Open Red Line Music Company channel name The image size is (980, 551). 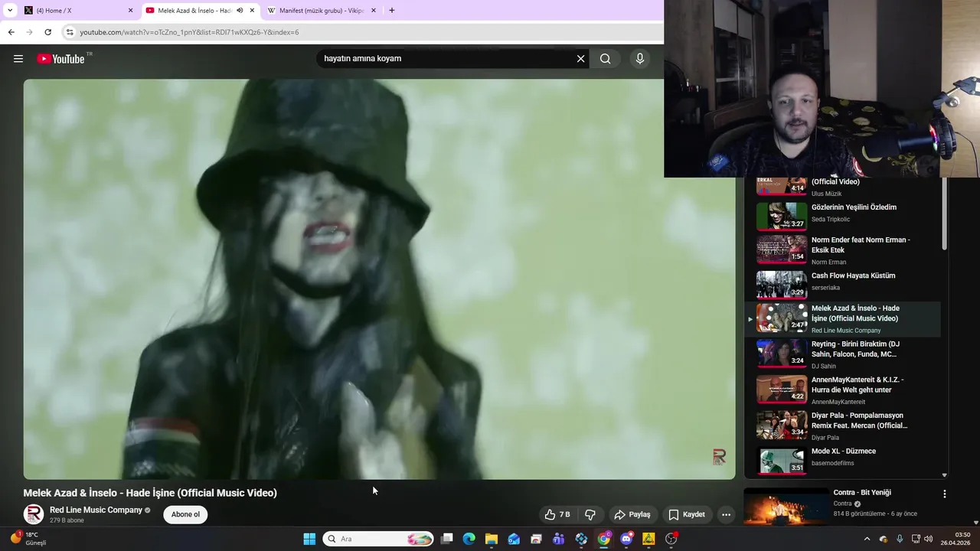(x=96, y=510)
